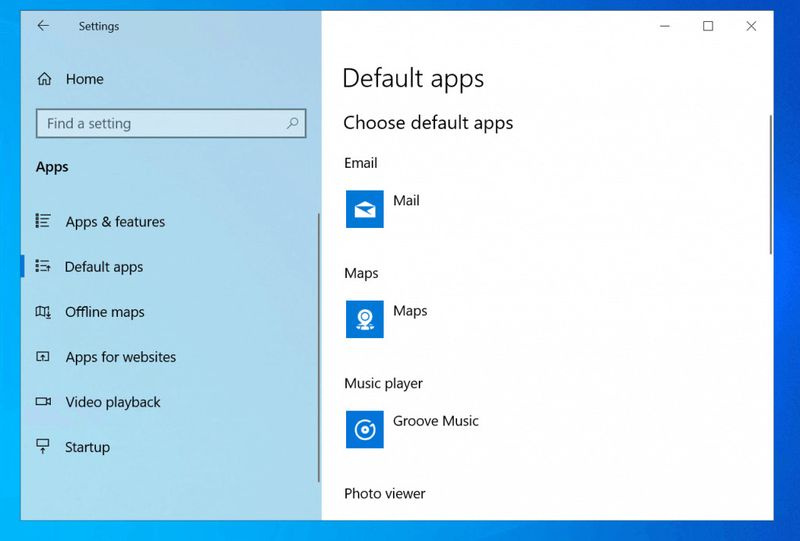Open Home via the house icon
The height and width of the screenshot is (541, 800).
click(44, 79)
